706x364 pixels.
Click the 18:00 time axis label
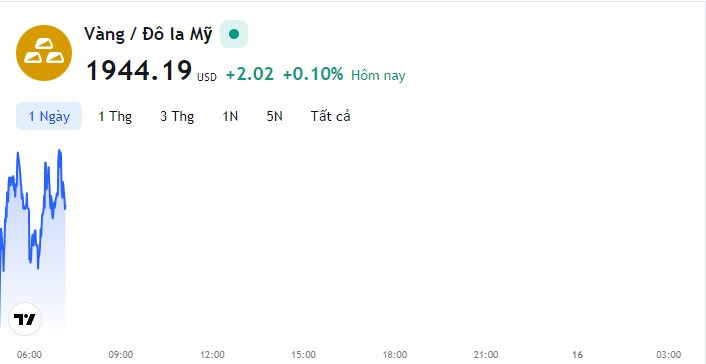[395, 355]
